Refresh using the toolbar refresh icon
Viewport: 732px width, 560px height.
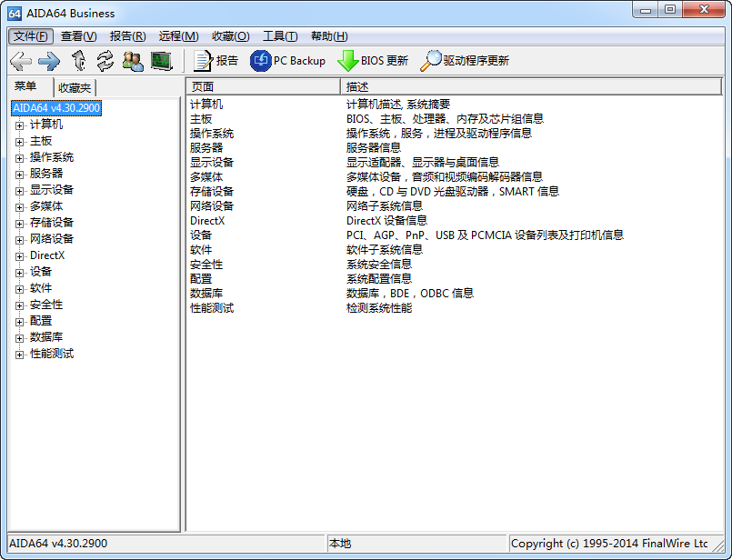tap(104, 61)
